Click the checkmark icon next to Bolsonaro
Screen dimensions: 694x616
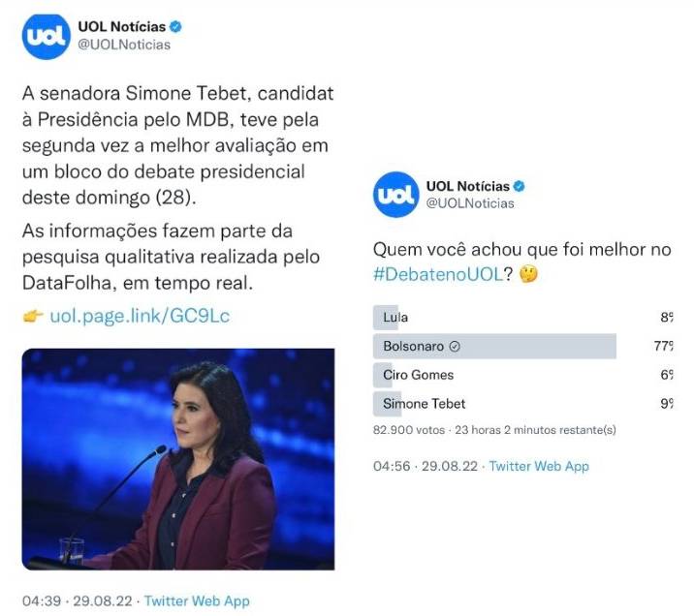(x=455, y=346)
